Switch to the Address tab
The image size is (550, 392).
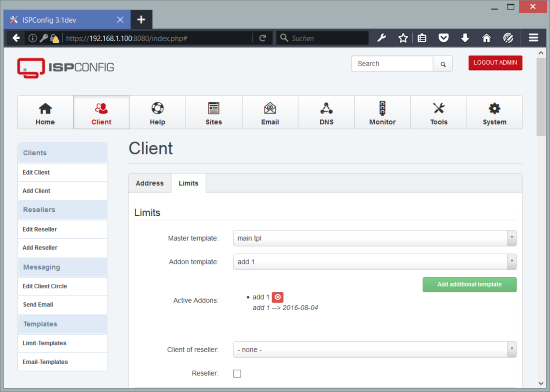coord(150,183)
